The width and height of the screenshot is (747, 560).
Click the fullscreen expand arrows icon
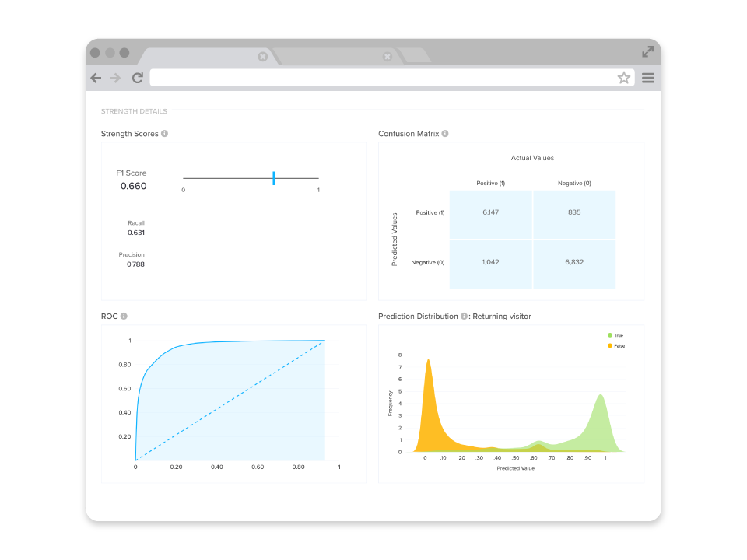(x=647, y=52)
